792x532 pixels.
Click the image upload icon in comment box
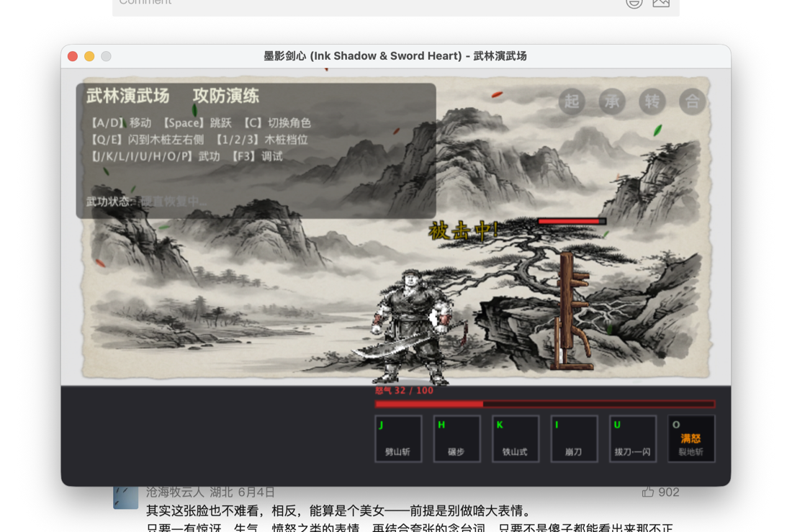click(x=661, y=3)
